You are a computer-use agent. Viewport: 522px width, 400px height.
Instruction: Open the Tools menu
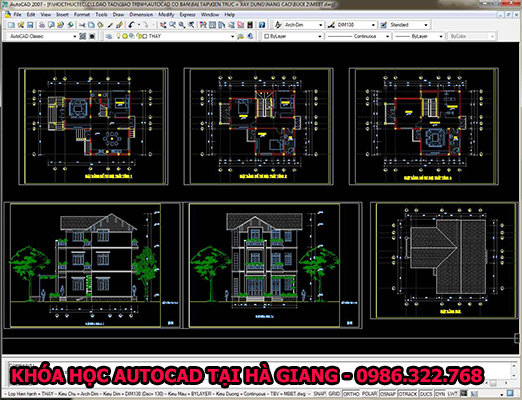101,15
